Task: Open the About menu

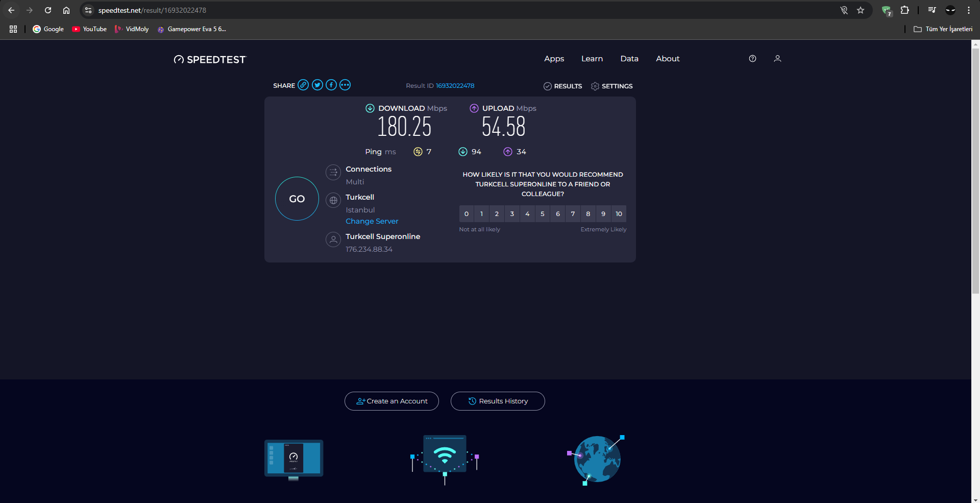Action: 668,59
